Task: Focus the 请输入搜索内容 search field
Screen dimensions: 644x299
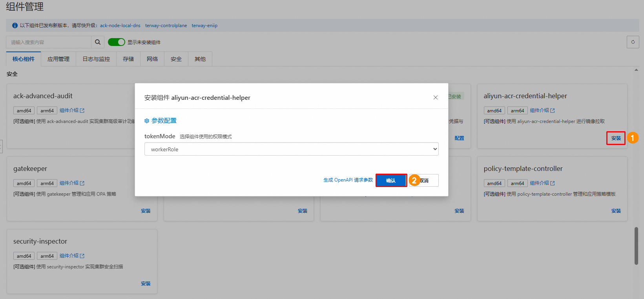Action: [49, 42]
